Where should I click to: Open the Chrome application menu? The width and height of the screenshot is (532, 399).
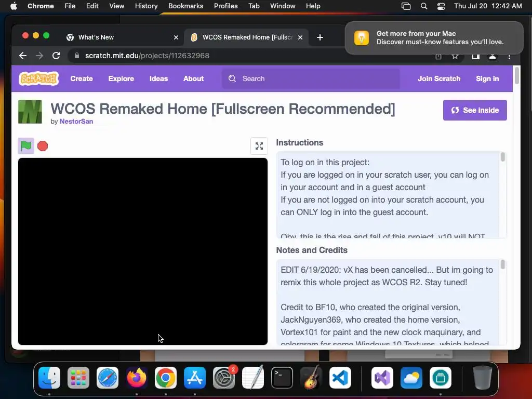pos(41,6)
